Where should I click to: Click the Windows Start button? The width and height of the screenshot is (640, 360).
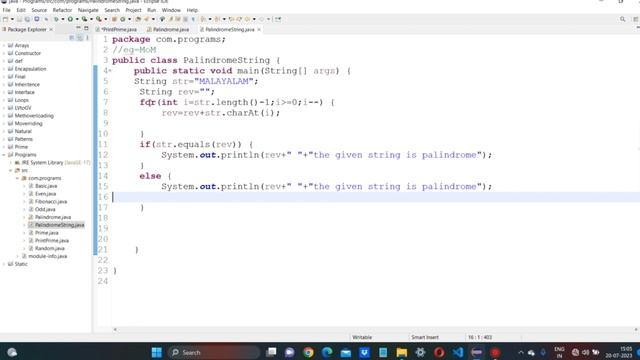156,352
